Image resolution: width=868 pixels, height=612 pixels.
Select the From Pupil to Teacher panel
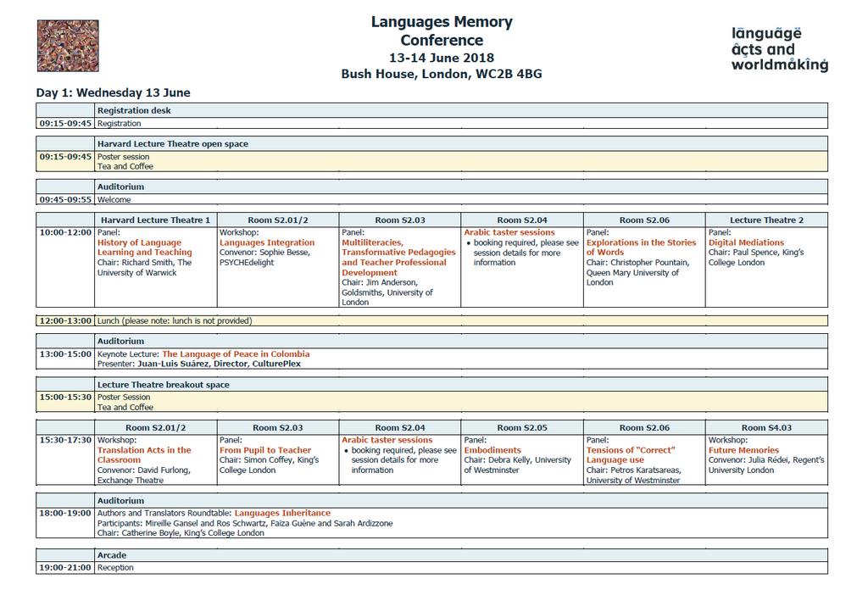(x=265, y=450)
